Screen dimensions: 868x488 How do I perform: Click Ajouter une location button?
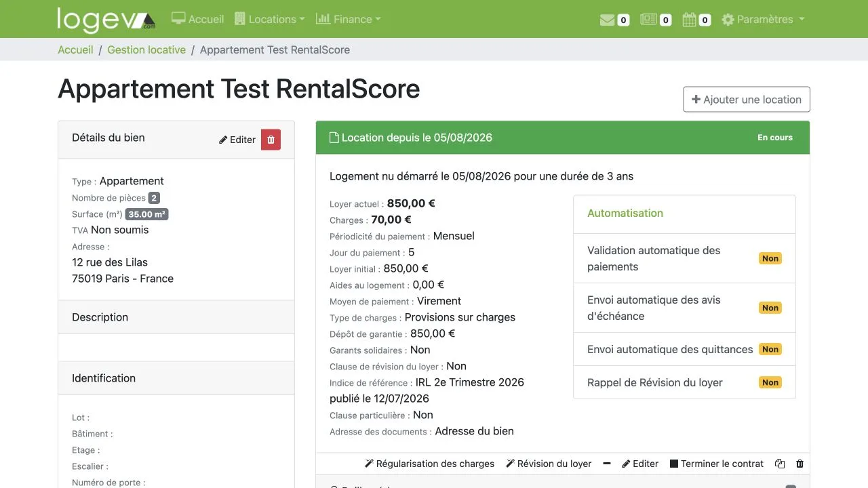click(747, 100)
